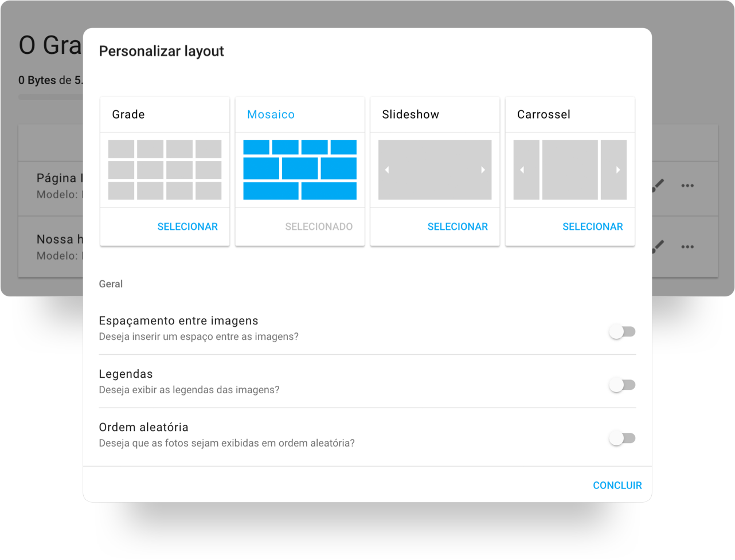
Task: Click the edit pencil icon on the Nossa row
Action: point(659,246)
